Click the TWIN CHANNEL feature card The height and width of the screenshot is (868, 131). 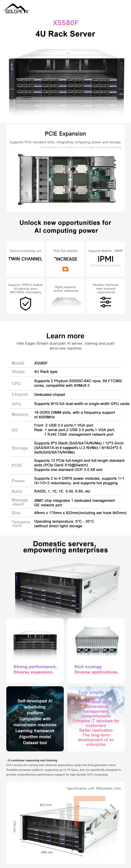(x=26, y=258)
